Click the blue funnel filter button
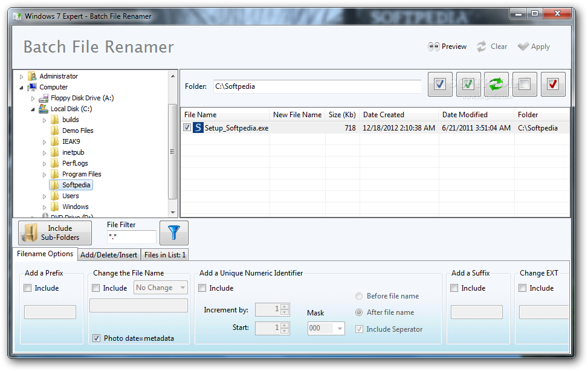 (173, 233)
